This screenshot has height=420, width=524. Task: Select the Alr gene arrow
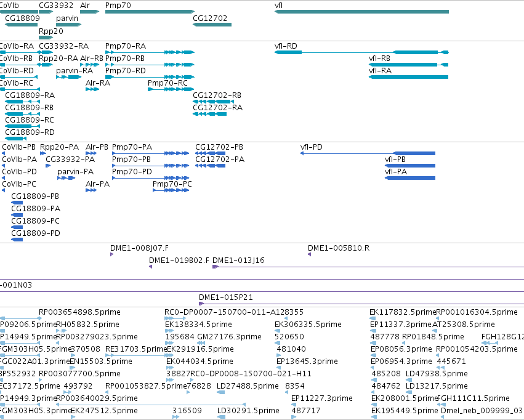point(89,12)
